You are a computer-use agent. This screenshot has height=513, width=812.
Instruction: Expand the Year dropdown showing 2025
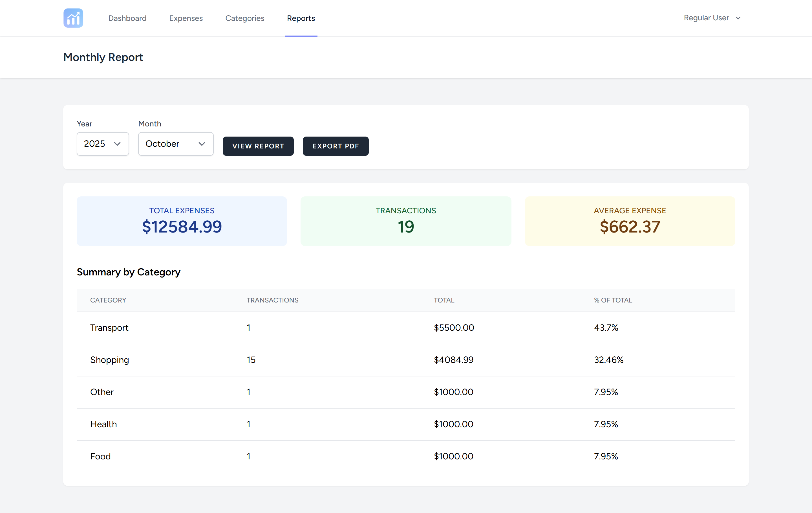[x=95, y=144]
